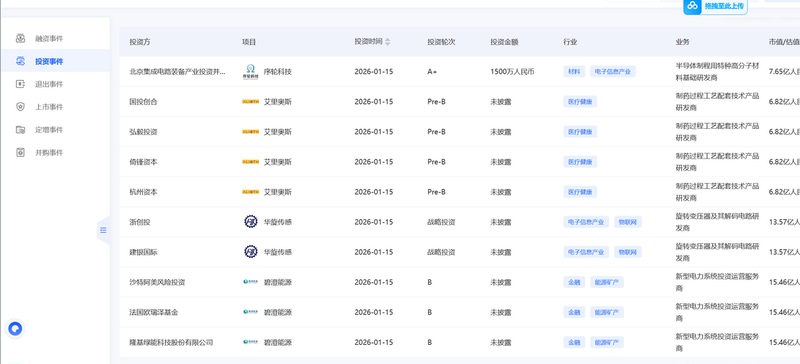The height and width of the screenshot is (364, 800).
Task: Click 战略投资 in 浙创投 row
Action: pos(441,222)
